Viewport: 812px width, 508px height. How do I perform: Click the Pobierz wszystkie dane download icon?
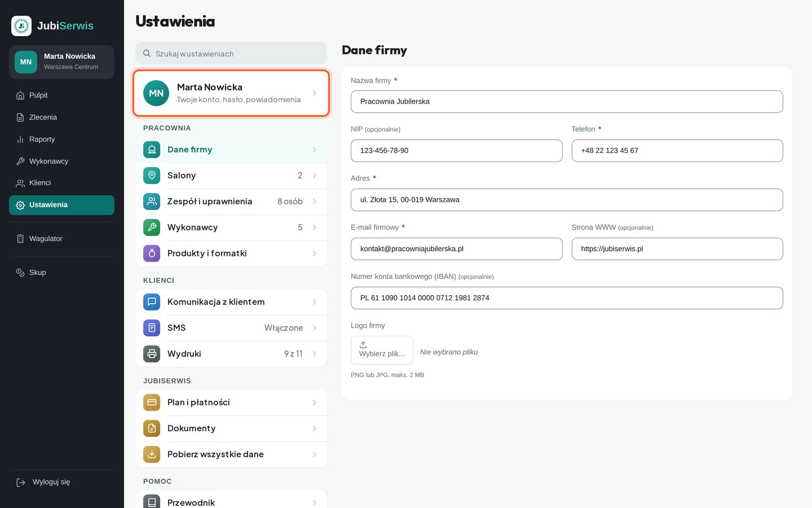tap(152, 455)
